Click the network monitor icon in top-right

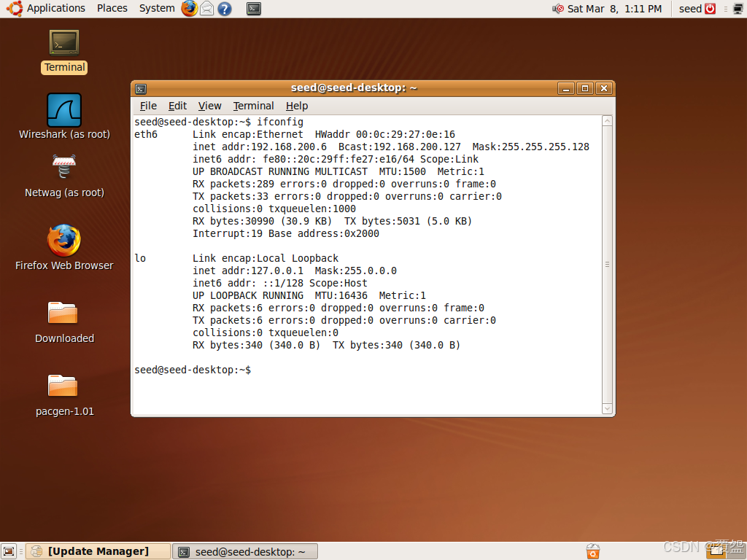pos(738,9)
